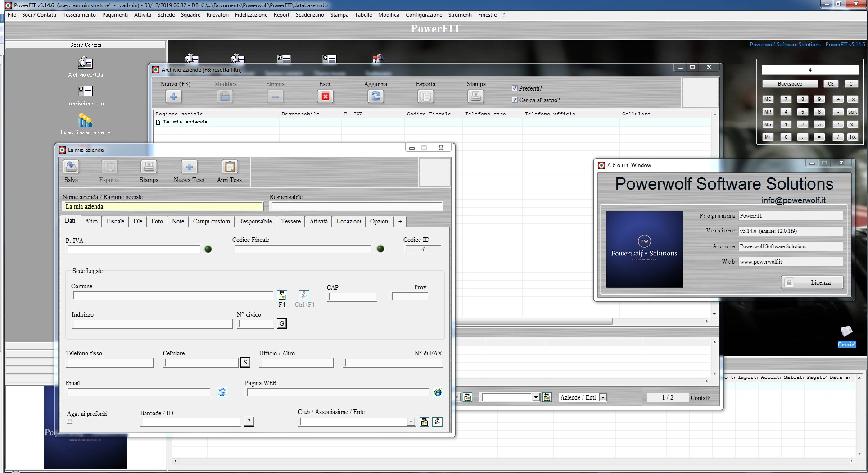Click Powerwolf Solutions logo in About Window
868x473 pixels.
(644, 249)
